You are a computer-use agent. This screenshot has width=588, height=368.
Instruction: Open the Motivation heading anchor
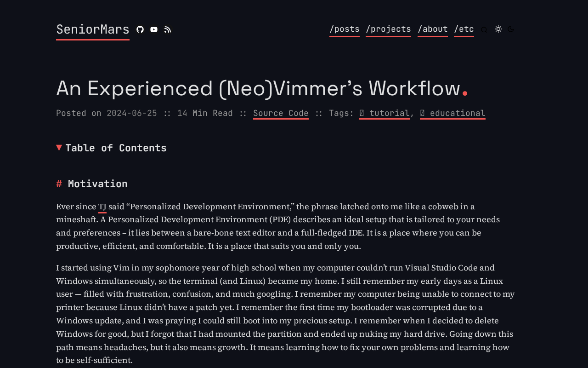[58, 183]
